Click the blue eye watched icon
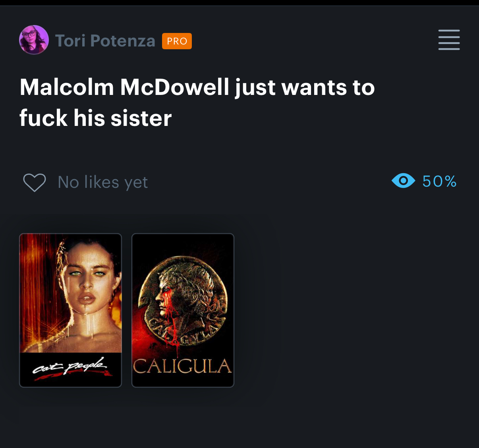 [403, 181]
